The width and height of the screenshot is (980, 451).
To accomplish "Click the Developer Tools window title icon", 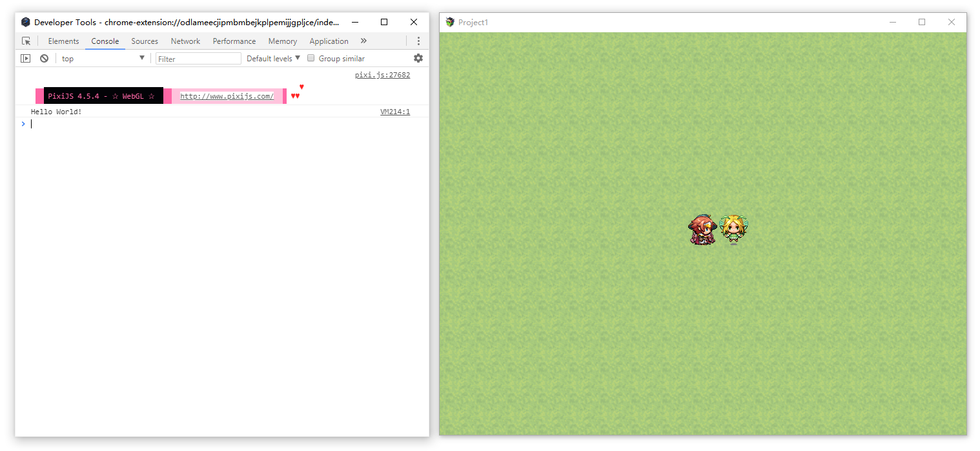I will coord(26,22).
